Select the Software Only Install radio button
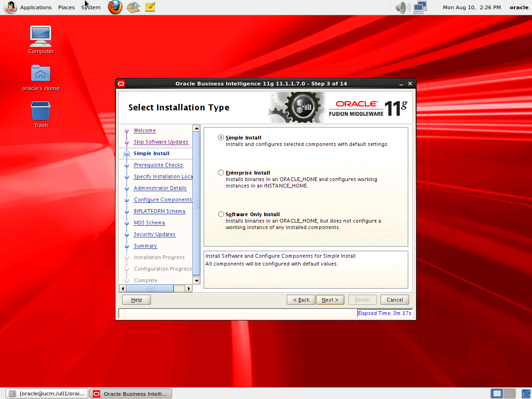532x399 pixels. click(221, 214)
